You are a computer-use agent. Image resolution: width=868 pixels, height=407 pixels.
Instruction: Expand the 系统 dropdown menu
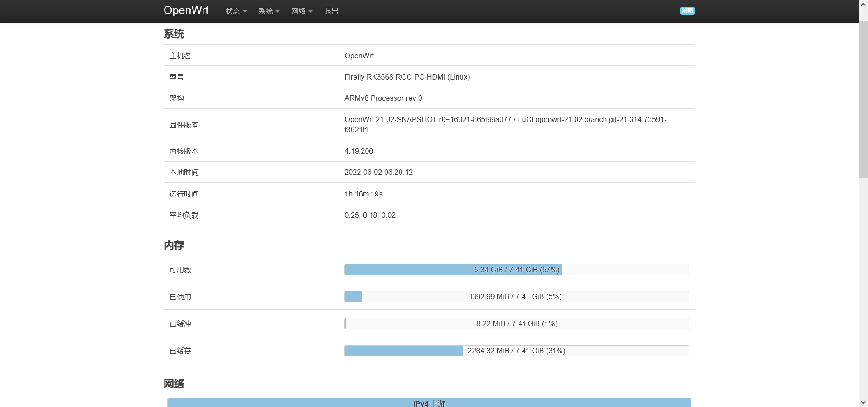tap(269, 11)
